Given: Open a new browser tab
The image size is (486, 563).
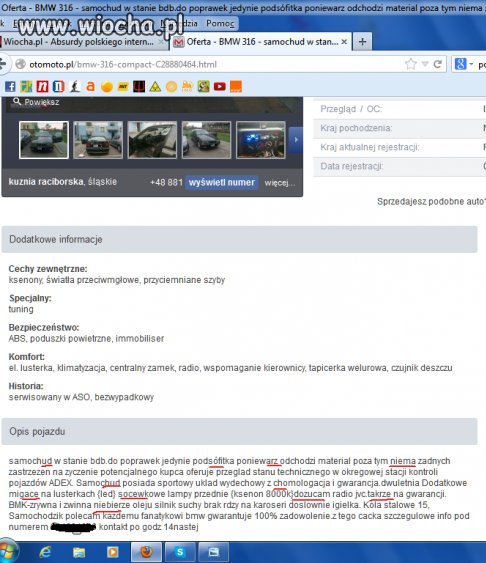Looking at the screenshot, I should pyautogui.click(x=362, y=42).
